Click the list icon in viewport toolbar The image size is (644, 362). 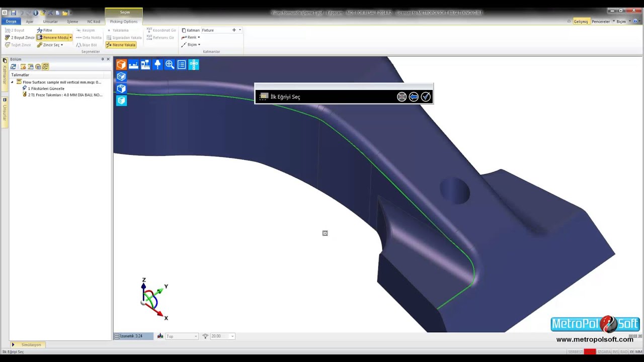(x=182, y=64)
